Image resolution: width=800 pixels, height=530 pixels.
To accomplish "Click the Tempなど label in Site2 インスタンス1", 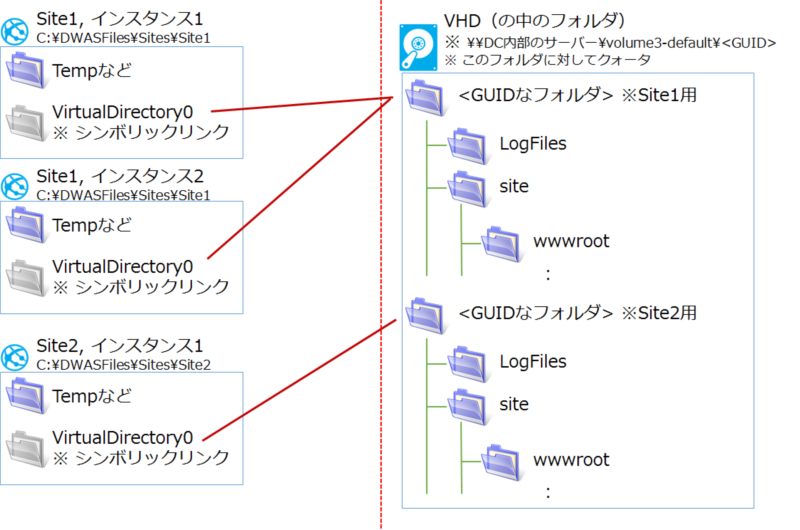I will (92, 396).
